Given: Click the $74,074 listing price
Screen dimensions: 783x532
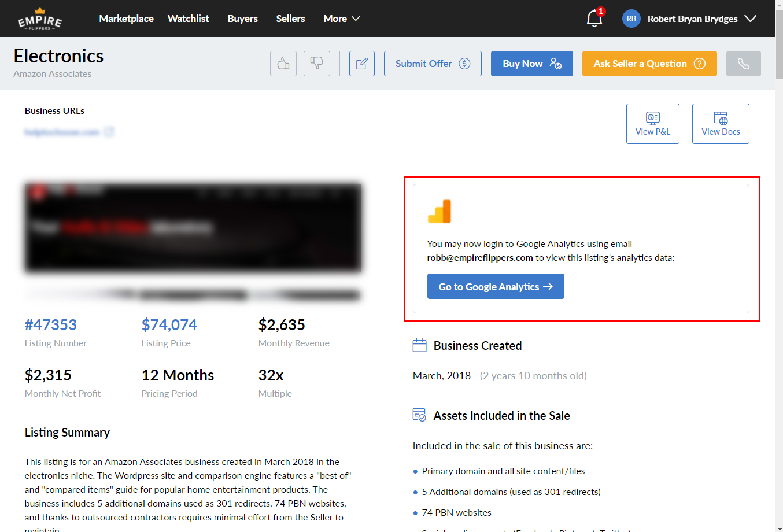Looking at the screenshot, I should point(169,325).
